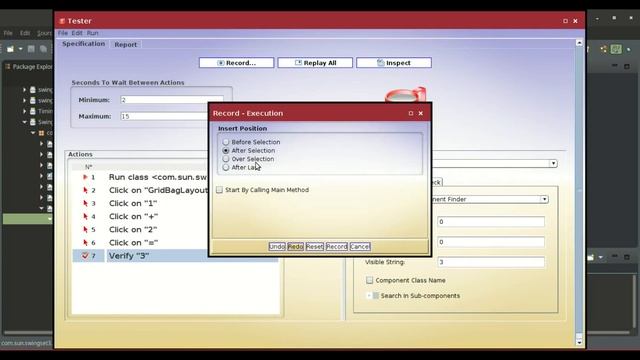Click the new file icon in IDE toolbar

[x=10, y=49]
